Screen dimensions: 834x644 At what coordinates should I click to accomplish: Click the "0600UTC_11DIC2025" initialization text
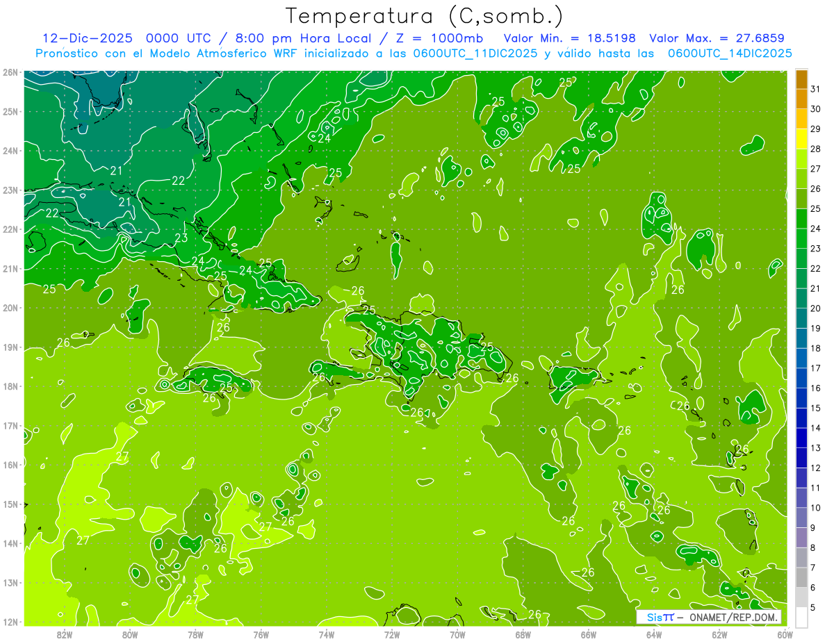[475, 53]
